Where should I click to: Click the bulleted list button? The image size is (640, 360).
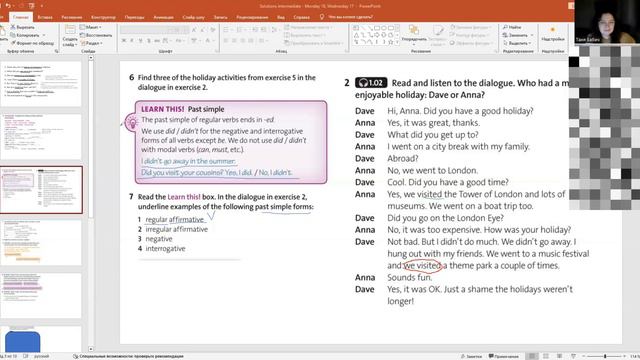click(x=227, y=29)
